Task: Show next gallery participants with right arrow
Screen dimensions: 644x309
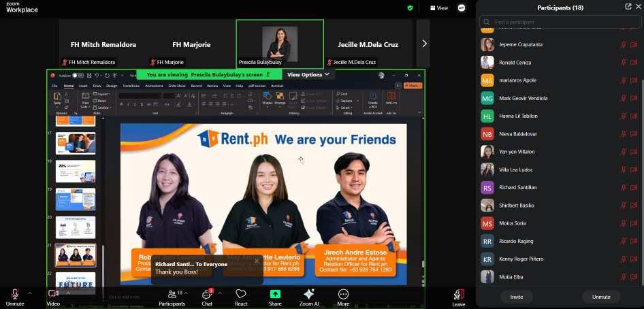Action: coord(424,44)
